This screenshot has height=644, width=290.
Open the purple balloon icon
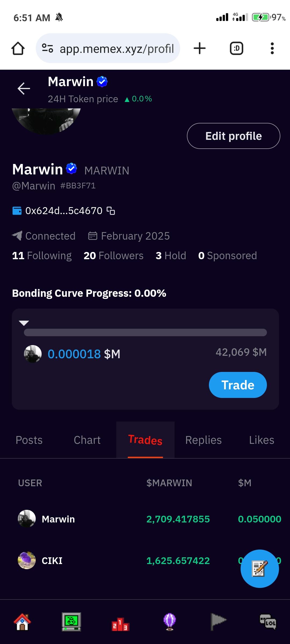pyautogui.click(x=170, y=622)
